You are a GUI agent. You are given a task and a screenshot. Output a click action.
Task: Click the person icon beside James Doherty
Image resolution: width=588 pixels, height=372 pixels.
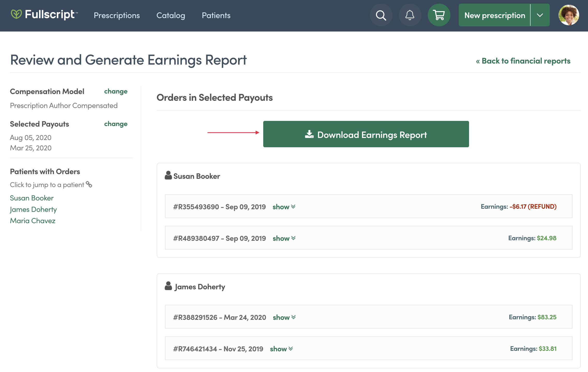pyautogui.click(x=168, y=286)
